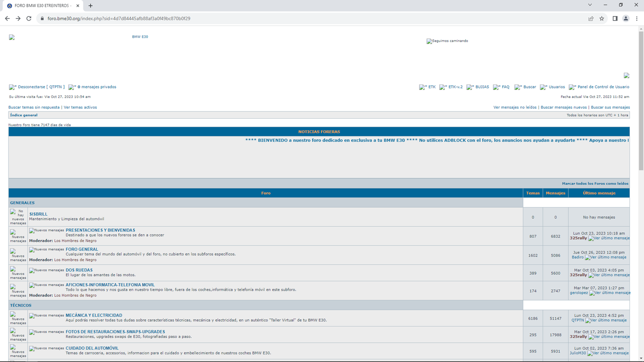This screenshot has width=644, height=362.
Task: Open the DOS RUEDAS forum
Action: (79, 270)
